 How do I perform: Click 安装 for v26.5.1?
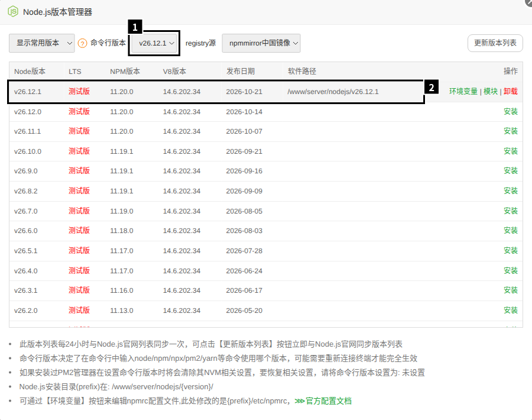tap(511, 251)
